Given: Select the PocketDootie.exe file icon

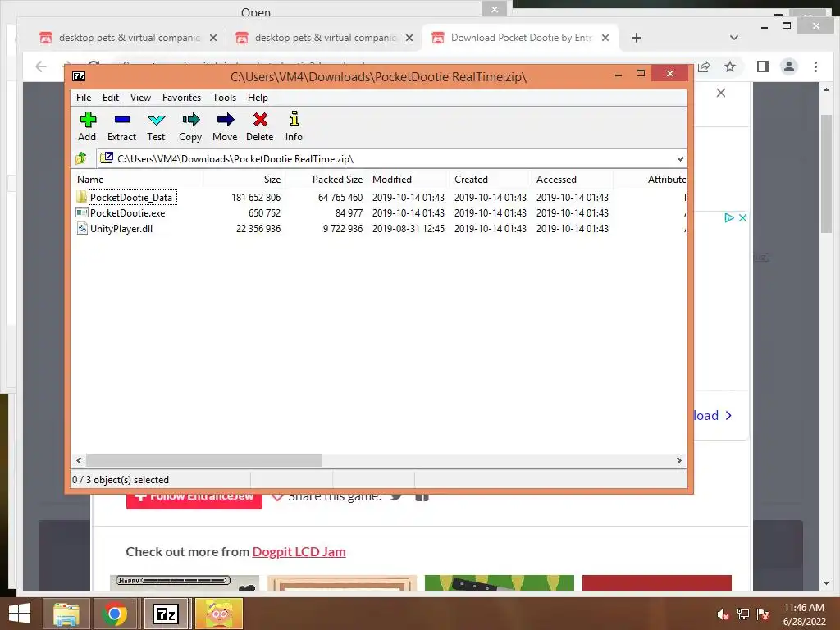Looking at the screenshot, I should (81, 212).
